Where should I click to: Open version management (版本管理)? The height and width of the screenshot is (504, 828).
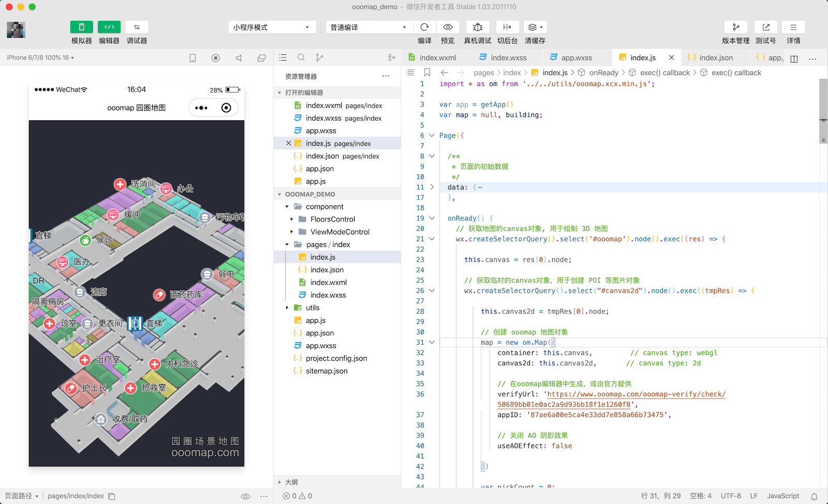(736, 27)
